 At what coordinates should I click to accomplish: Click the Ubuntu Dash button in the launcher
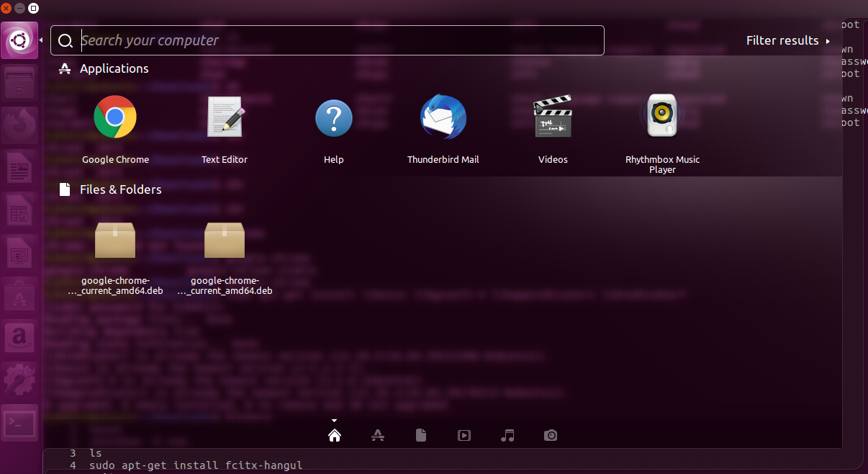(x=19, y=40)
